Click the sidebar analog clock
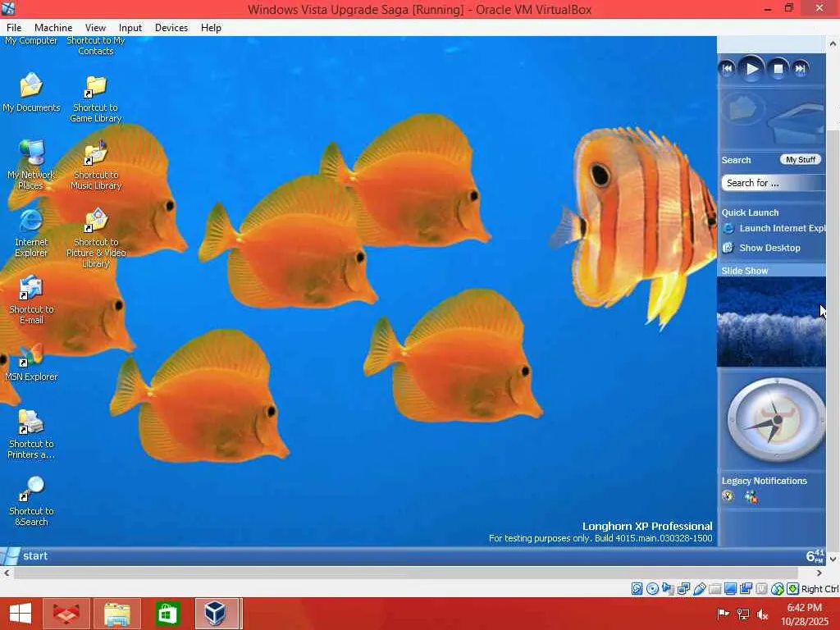 click(x=776, y=420)
